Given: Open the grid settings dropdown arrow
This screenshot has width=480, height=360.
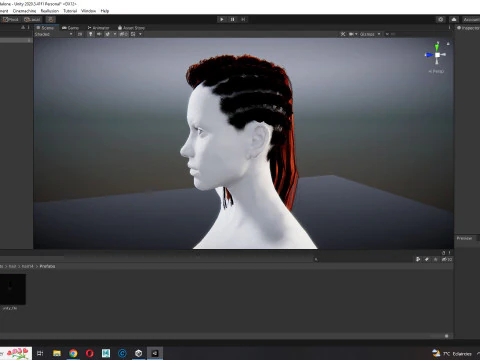Looking at the screenshot, I should (x=140, y=34).
